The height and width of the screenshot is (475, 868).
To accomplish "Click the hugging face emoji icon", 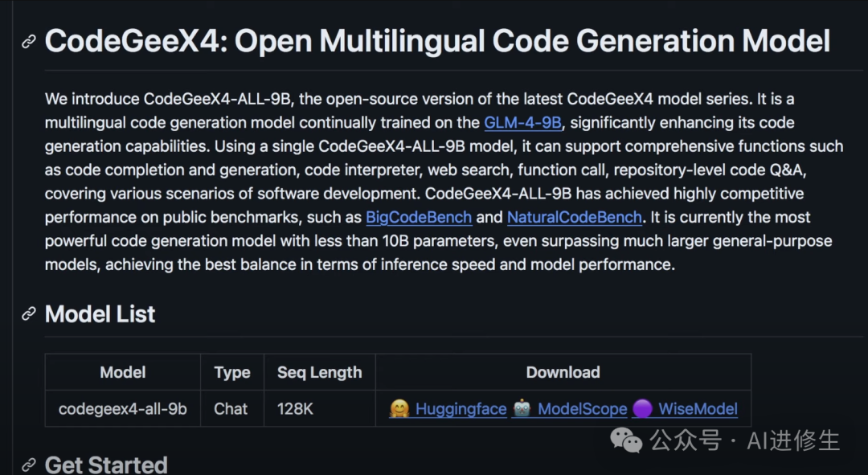I will tap(399, 409).
